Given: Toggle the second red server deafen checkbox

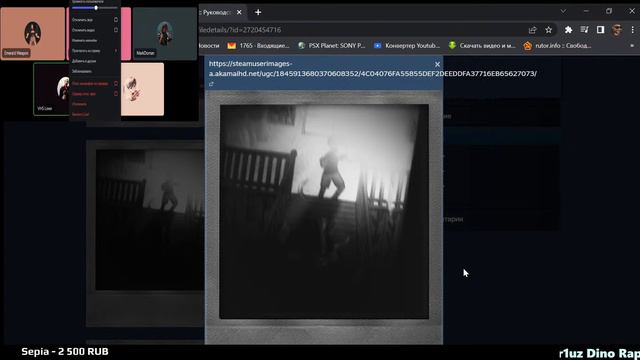Looking at the screenshot, I should (x=116, y=93).
